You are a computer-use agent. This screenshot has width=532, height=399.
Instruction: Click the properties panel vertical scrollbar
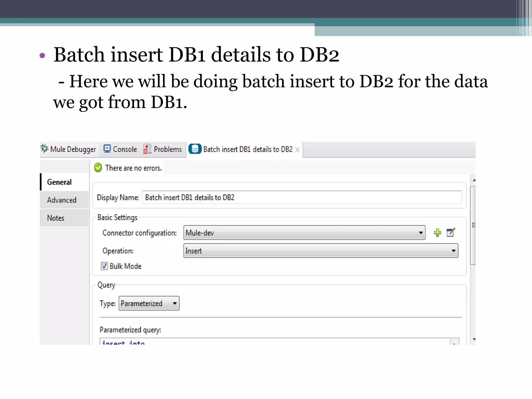473,225
